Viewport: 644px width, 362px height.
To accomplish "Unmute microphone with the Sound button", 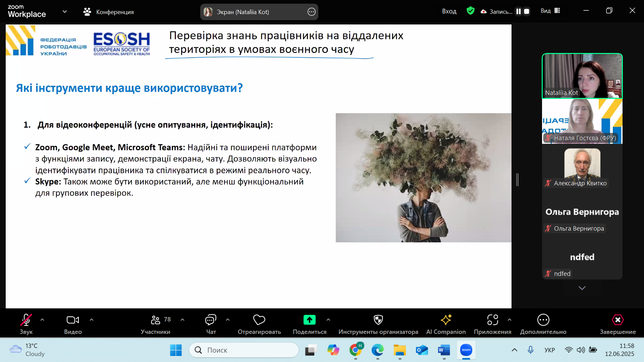I will 26,320.
